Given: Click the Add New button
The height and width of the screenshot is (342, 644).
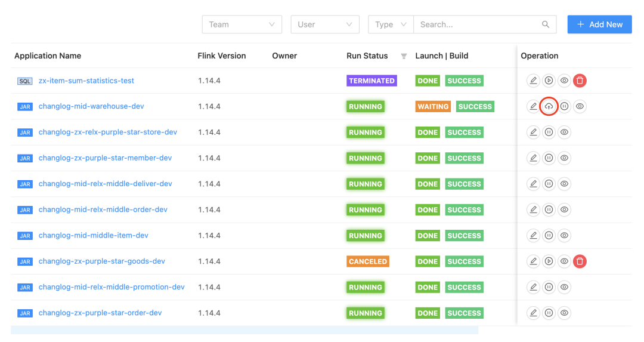Looking at the screenshot, I should 599,24.
